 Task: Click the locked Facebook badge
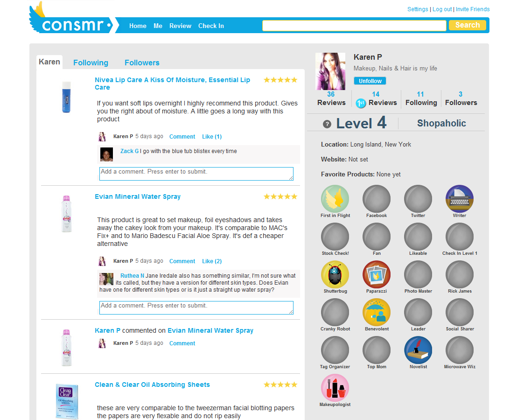(x=377, y=199)
